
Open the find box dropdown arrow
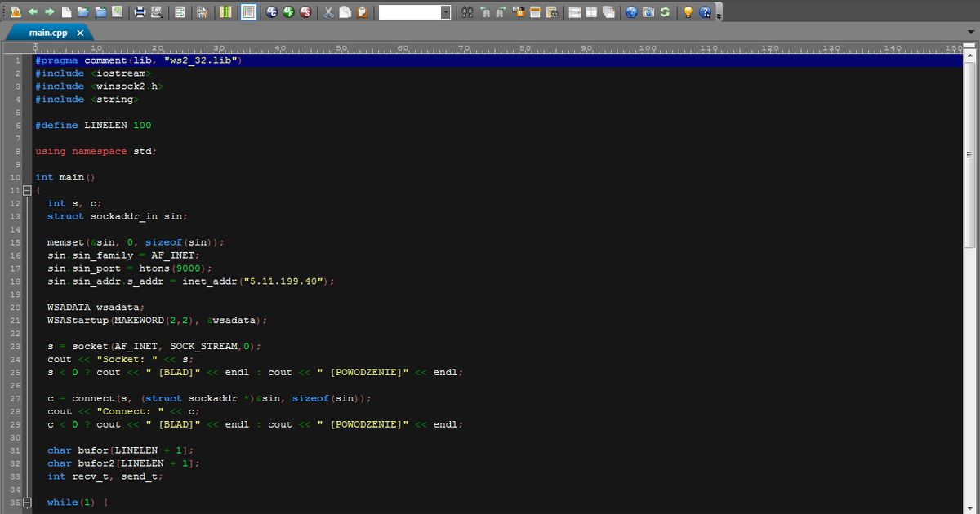click(x=446, y=12)
